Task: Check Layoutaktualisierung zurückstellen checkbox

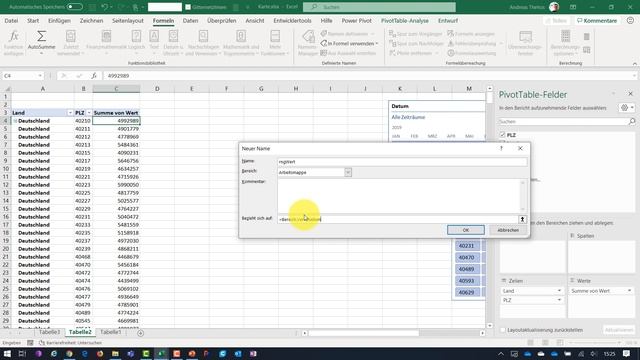Action: pyautogui.click(x=503, y=330)
